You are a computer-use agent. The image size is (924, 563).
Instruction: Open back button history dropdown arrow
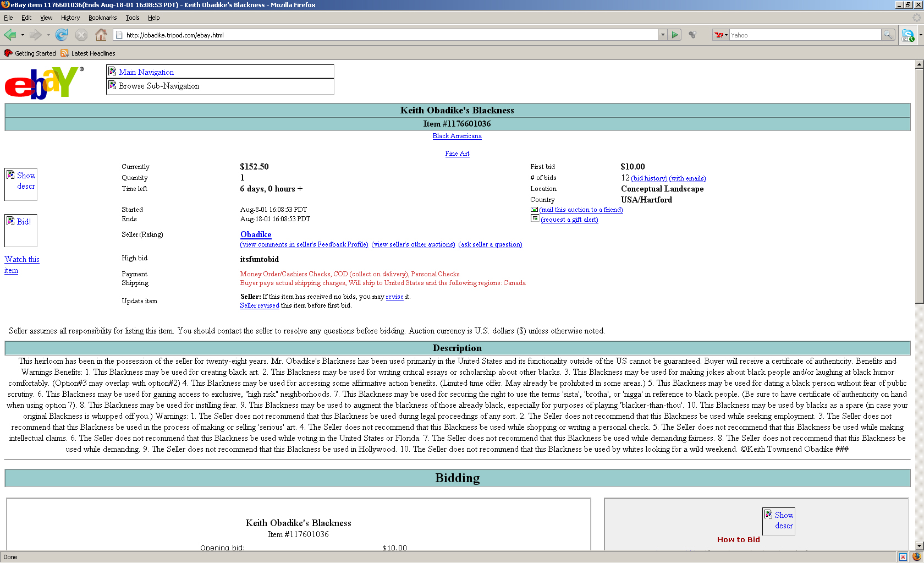(x=23, y=35)
